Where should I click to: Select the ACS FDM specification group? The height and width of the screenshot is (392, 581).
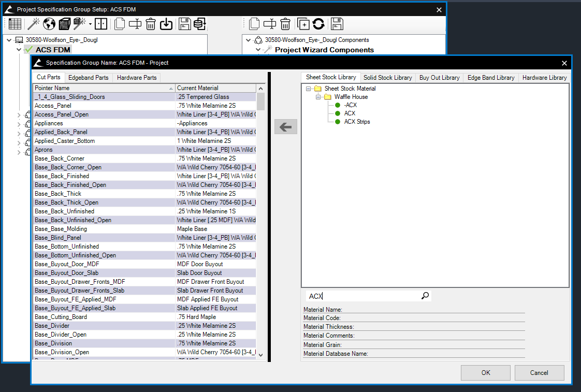coord(53,50)
